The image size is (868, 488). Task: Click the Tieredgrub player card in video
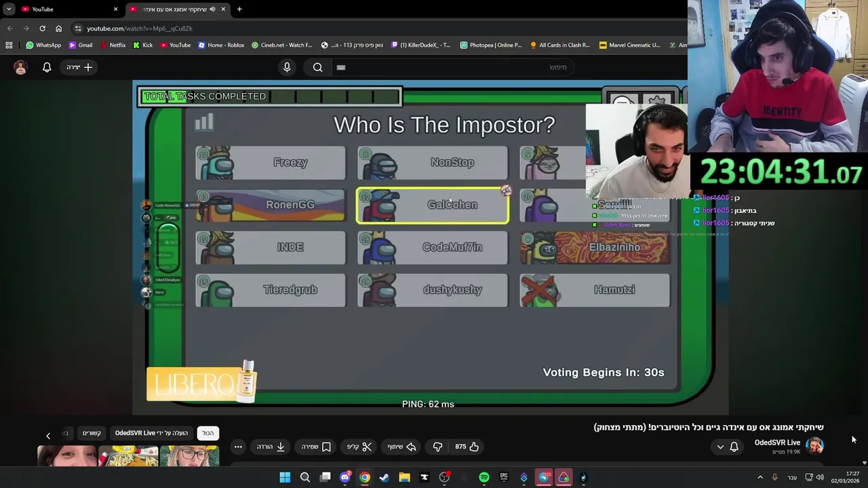pyautogui.click(x=271, y=290)
